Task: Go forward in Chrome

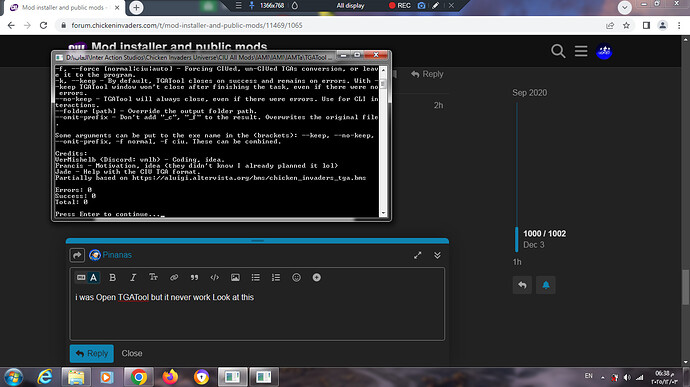Action: point(27,26)
